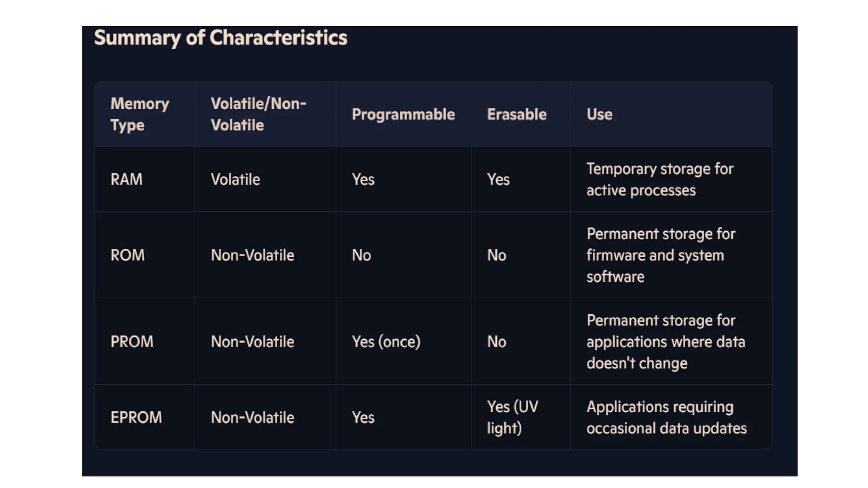Screen dimensions: 868x488
Task: Select the "Yes (once)" programmable cell
Action: 386,341
